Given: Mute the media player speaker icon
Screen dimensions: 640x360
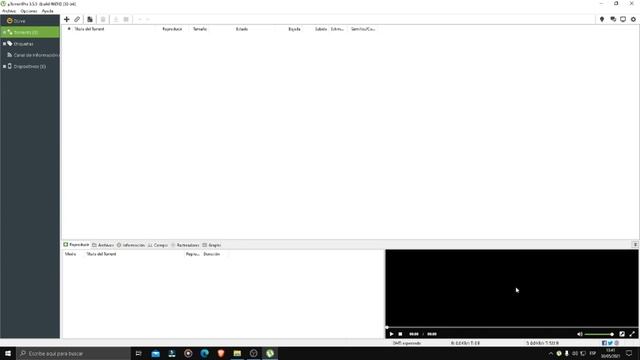Looking at the screenshot, I should click(580, 334).
